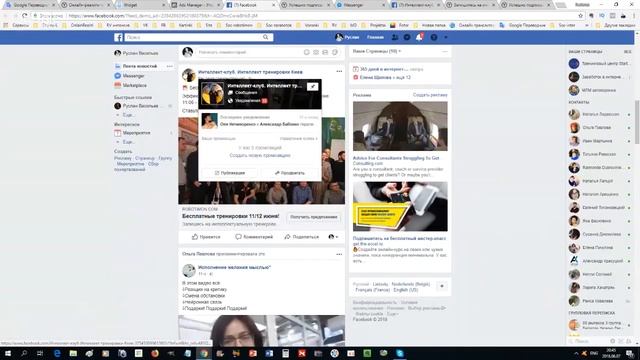Switch to the Ads Manager browser tab
The width and height of the screenshot is (640, 360).
(195, 5)
